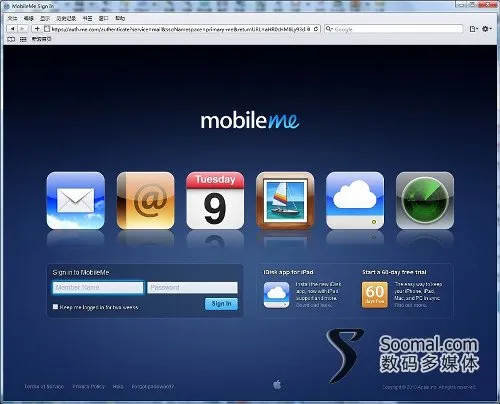Open the Help link in footer
Image resolution: width=500 pixels, height=404 pixels.
pos(118,387)
